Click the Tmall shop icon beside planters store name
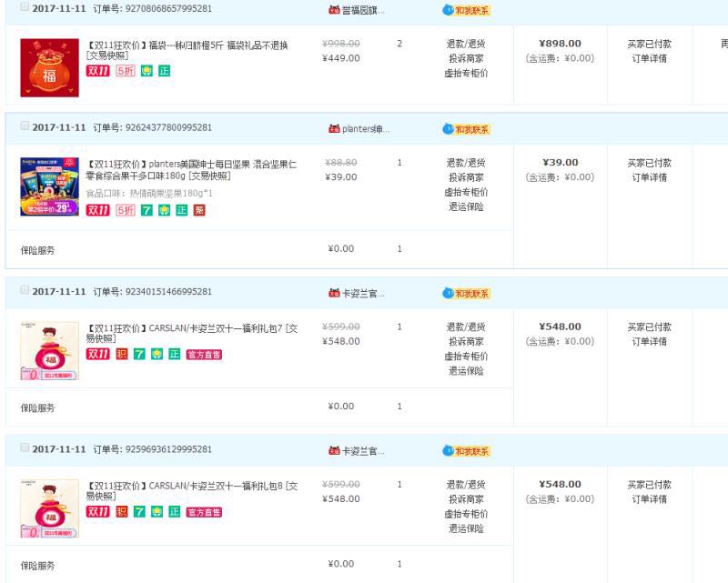Viewport: 728px width, 583px height. tap(334, 129)
